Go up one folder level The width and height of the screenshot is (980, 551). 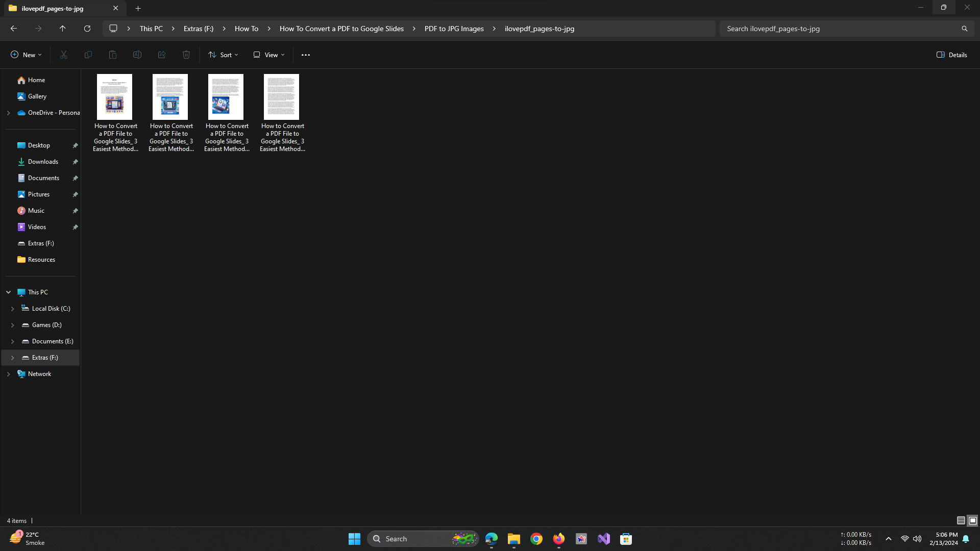click(63, 29)
